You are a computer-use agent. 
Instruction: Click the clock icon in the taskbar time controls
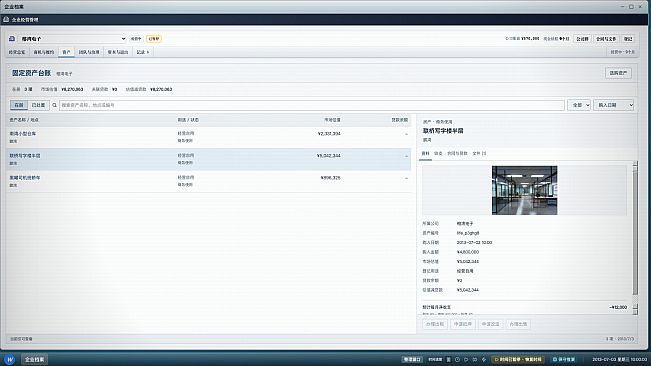pos(457,359)
